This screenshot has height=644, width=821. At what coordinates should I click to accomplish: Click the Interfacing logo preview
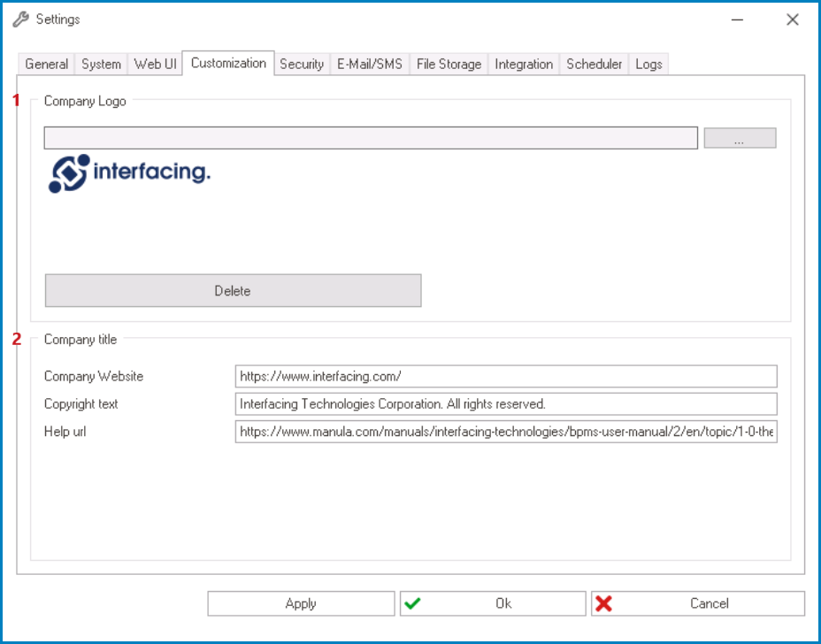coord(129,173)
